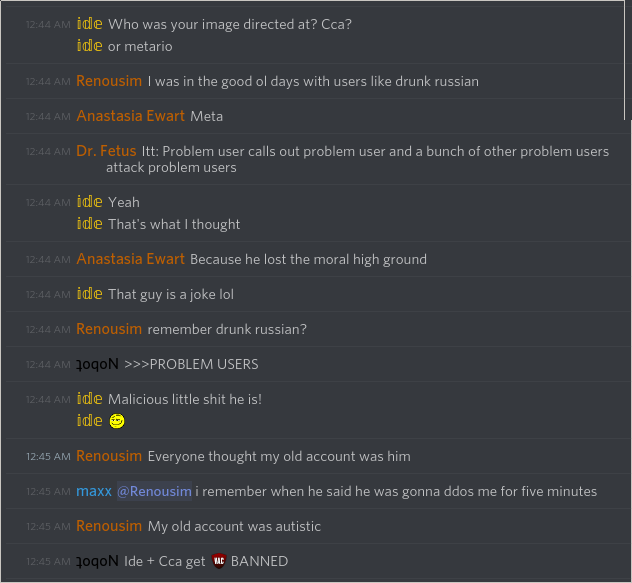The height and width of the screenshot is (583, 632).
Task: Click 'Everyone thought my old account was him'
Action: (x=279, y=456)
